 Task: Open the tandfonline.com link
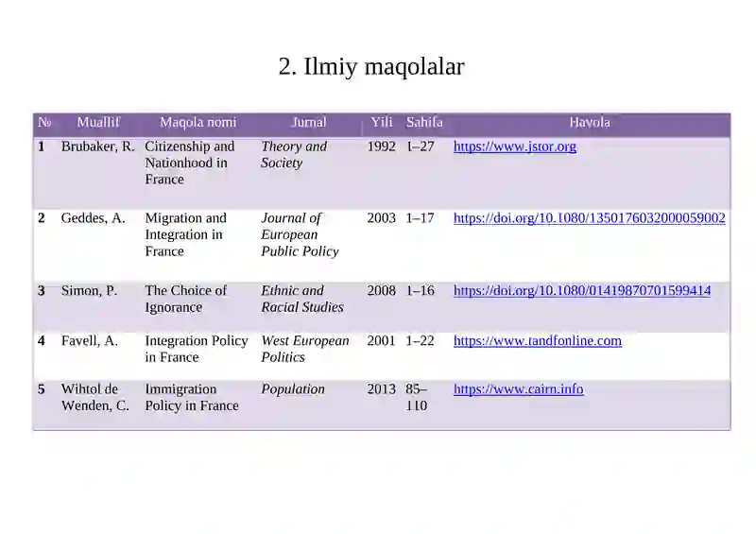(x=537, y=341)
